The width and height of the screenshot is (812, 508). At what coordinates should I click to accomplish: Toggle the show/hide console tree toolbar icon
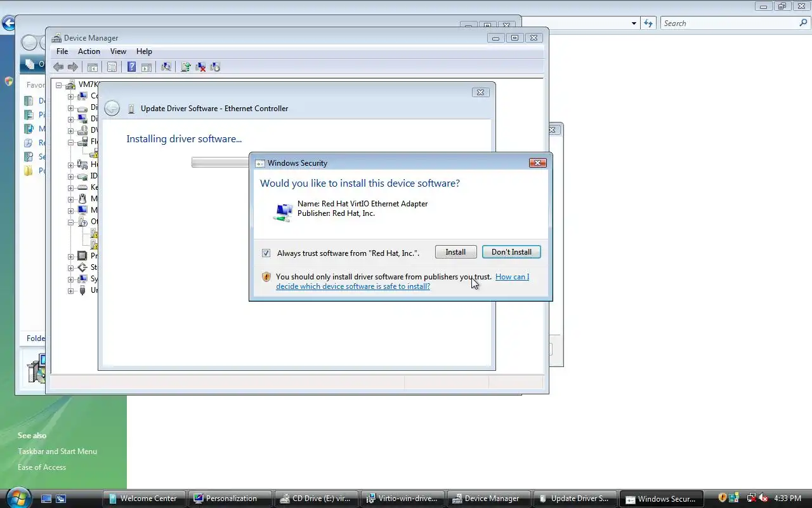[93, 67]
